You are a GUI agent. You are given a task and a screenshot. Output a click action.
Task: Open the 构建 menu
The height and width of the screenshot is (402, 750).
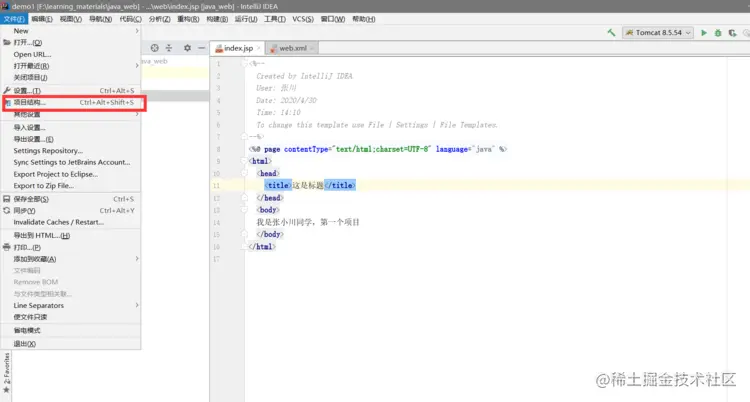217,19
